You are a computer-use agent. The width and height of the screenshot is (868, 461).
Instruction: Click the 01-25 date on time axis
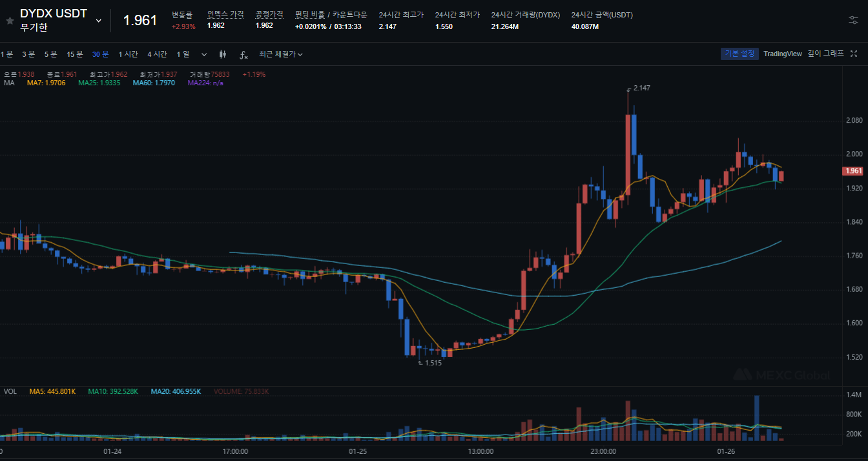[x=358, y=451]
